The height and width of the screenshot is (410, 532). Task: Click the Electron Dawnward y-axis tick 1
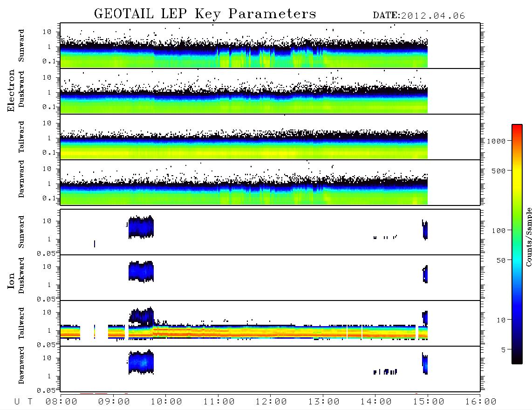(49, 184)
